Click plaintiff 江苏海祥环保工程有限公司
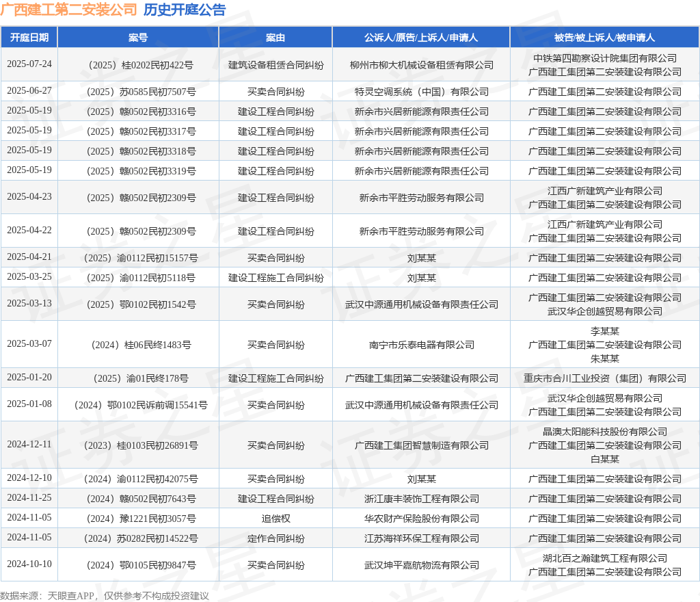The image size is (700, 602). tap(421, 538)
